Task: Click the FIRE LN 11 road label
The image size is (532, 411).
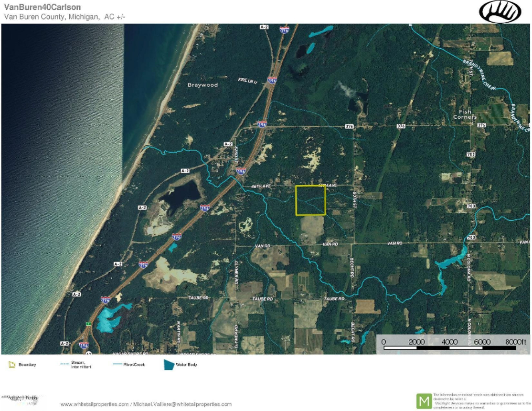Action: 248,81
